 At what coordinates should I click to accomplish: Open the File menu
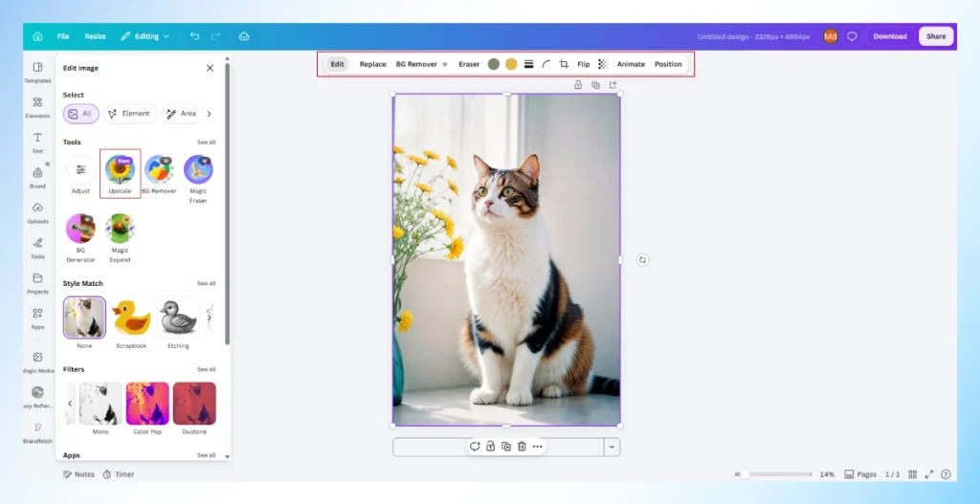[x=63, y=36]
